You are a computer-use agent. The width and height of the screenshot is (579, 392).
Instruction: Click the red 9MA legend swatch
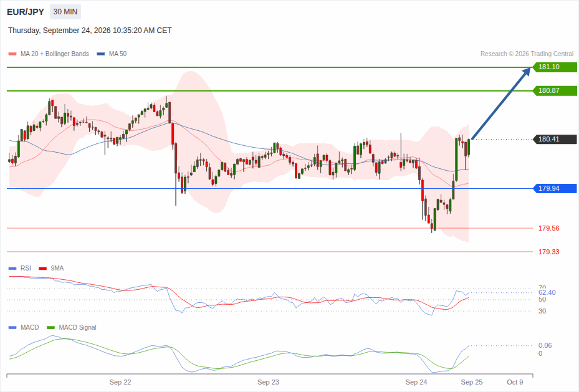42,269
